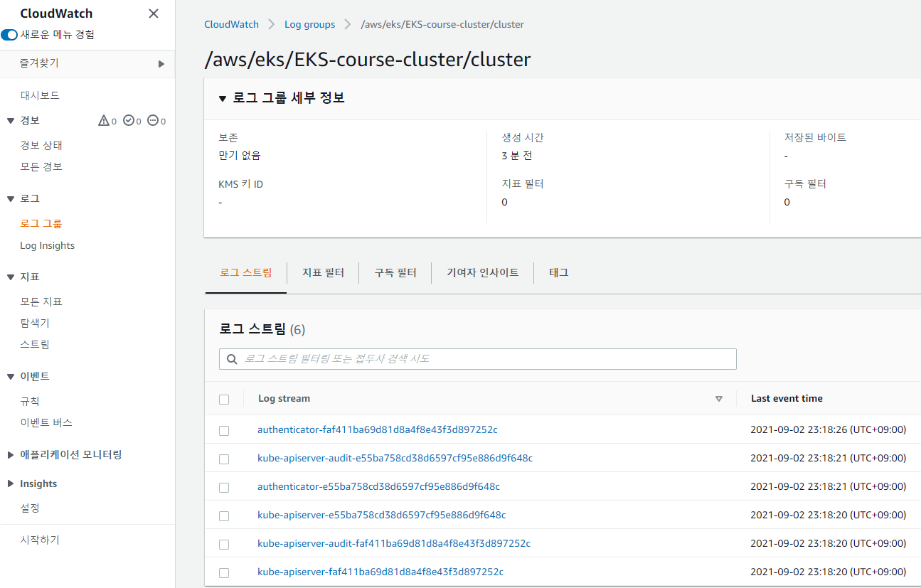Collapse 로그 그룹 세부 정보 panel
The width and height of the screenshot is (921, 588).
pyautogui.click(x=223, y=98)
